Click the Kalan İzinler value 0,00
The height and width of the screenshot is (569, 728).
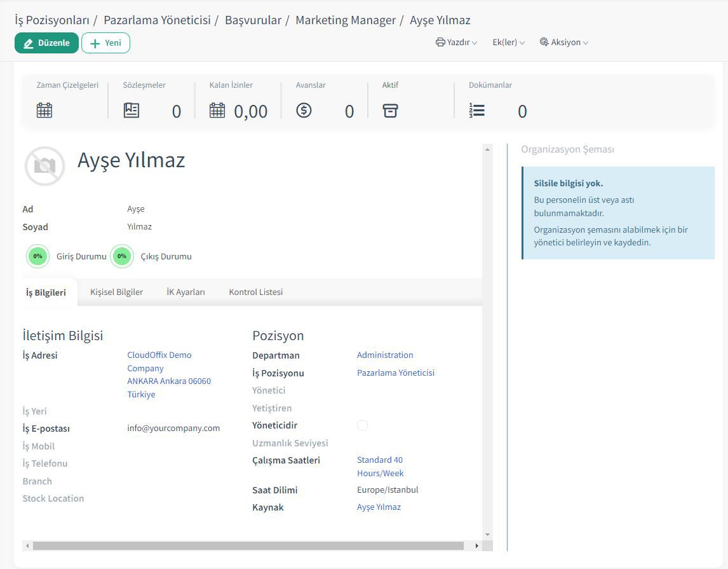point(251,111)
